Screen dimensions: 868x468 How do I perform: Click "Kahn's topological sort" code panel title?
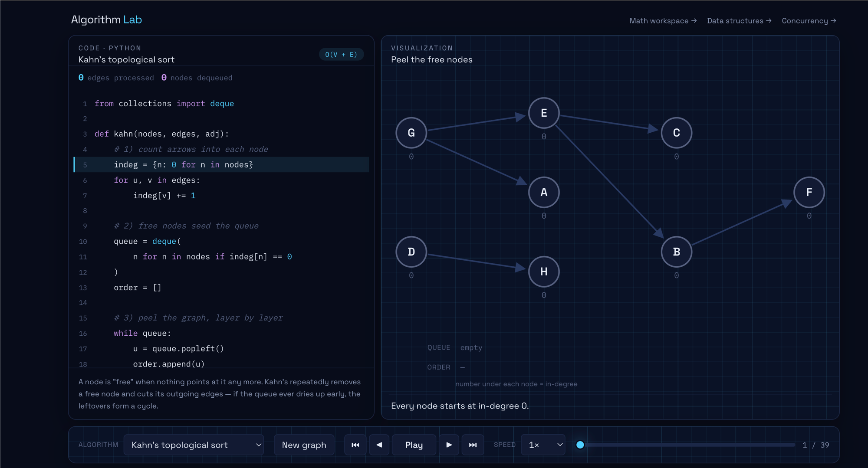click(126, 60)
